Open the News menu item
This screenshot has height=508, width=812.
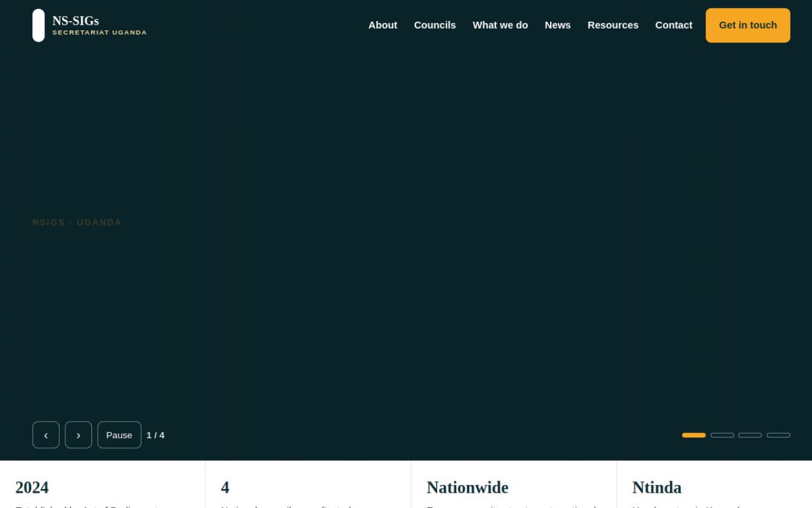coord(558,25)
